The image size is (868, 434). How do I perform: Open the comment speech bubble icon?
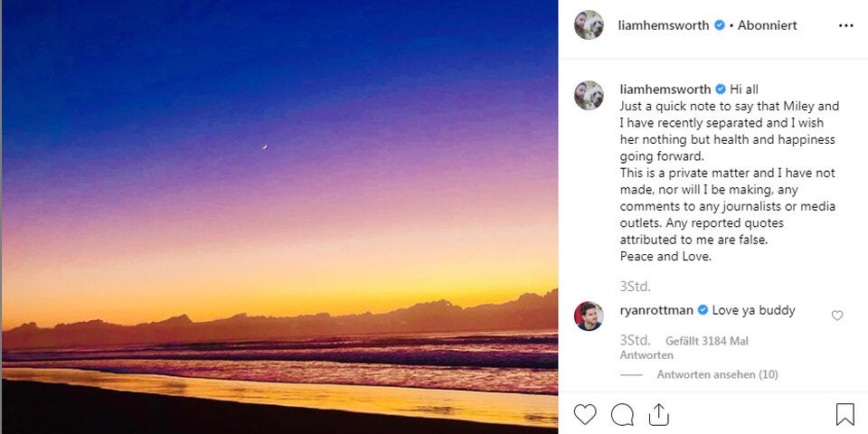click(622, 414)
